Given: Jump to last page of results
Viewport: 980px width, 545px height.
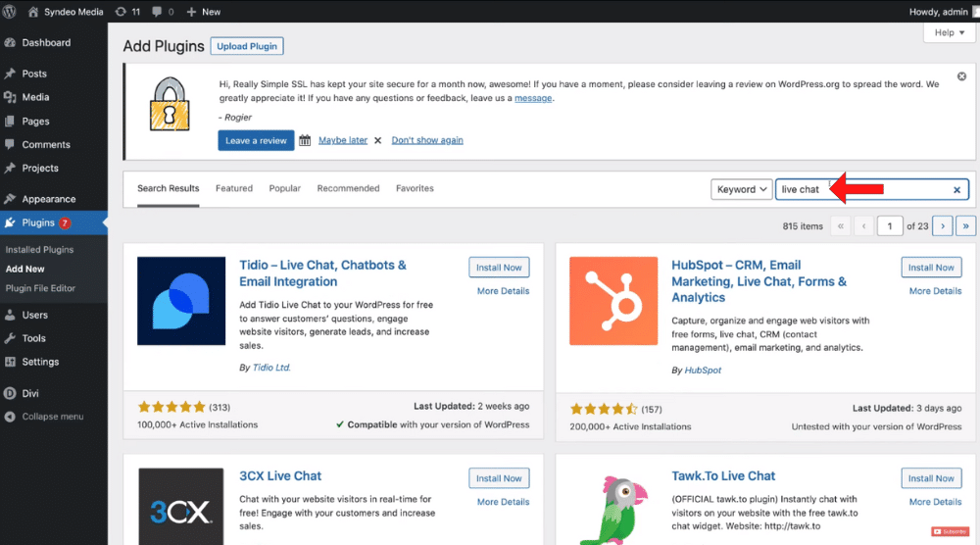Looking at the screenshot, I should [965, 225].
